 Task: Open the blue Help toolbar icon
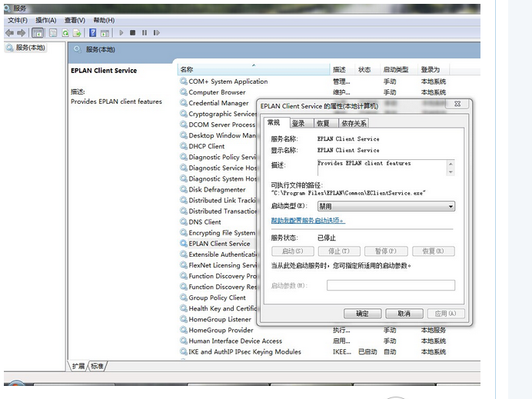point(92,33)
